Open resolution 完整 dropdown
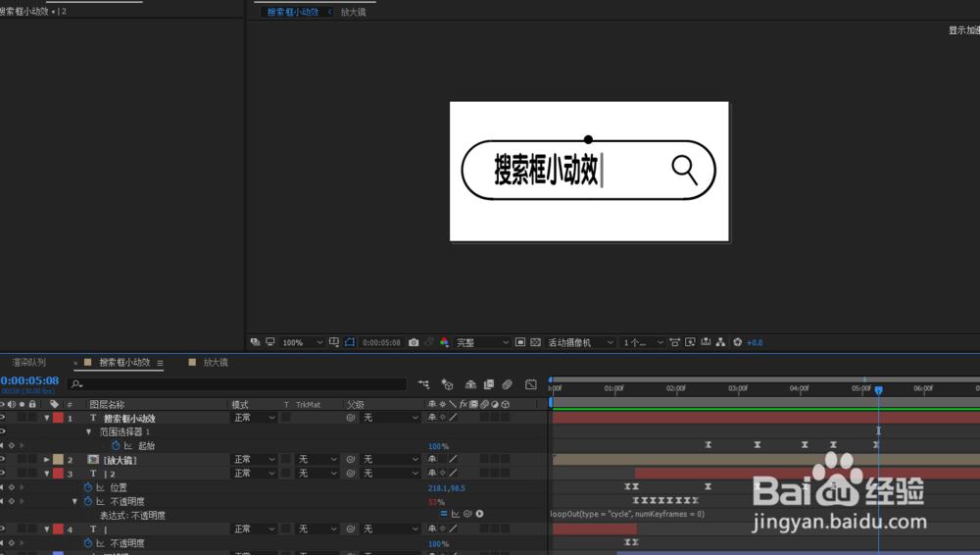The height and width of the screenshot is (555, 980). [x=482, y=342]
